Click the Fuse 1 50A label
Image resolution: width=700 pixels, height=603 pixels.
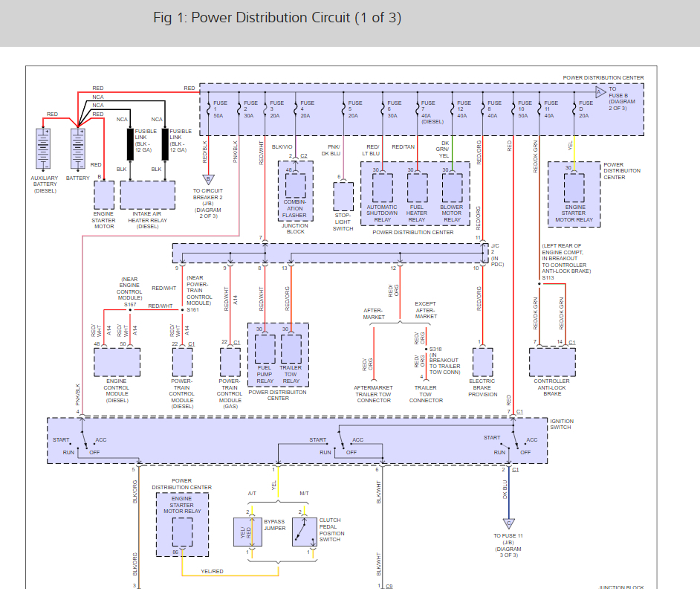pyautogui.click(x=220, y=109)
